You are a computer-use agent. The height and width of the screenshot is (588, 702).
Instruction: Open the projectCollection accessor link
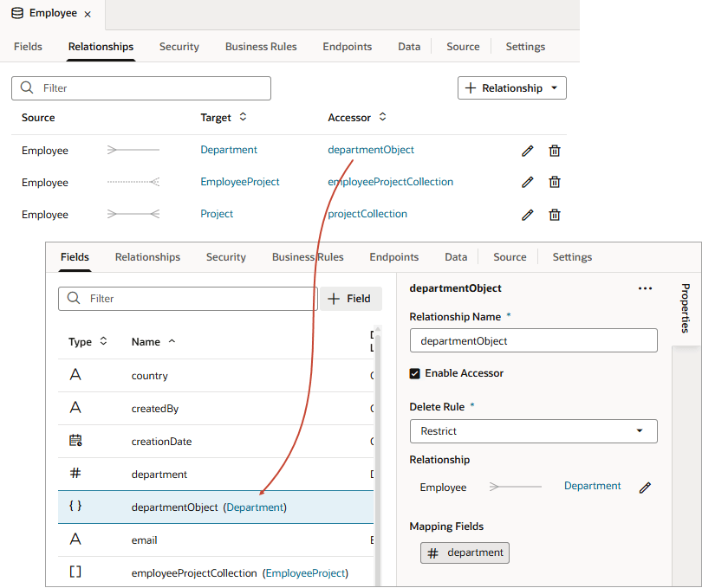click(367, 213)
